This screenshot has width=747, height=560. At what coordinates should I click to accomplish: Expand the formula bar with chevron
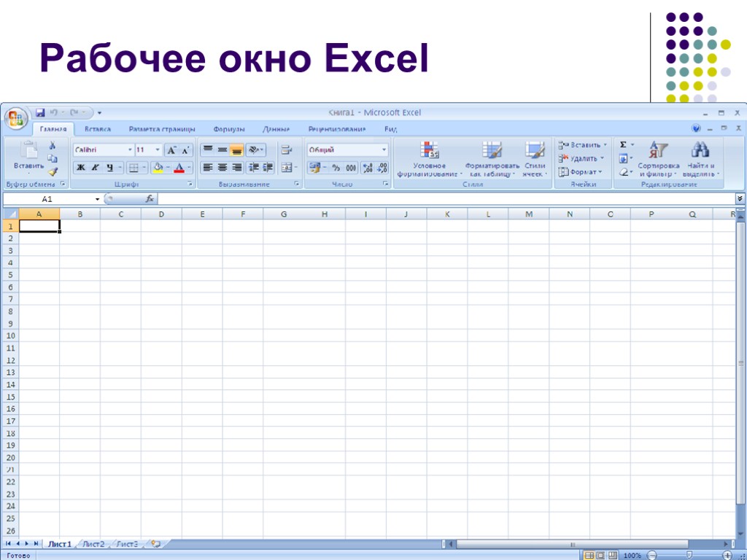coord(740,198)
